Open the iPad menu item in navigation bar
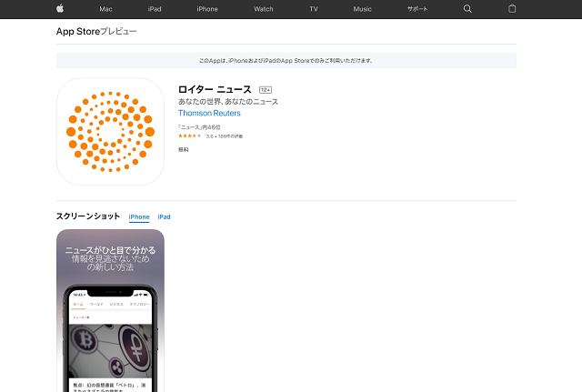 [155, 9]
